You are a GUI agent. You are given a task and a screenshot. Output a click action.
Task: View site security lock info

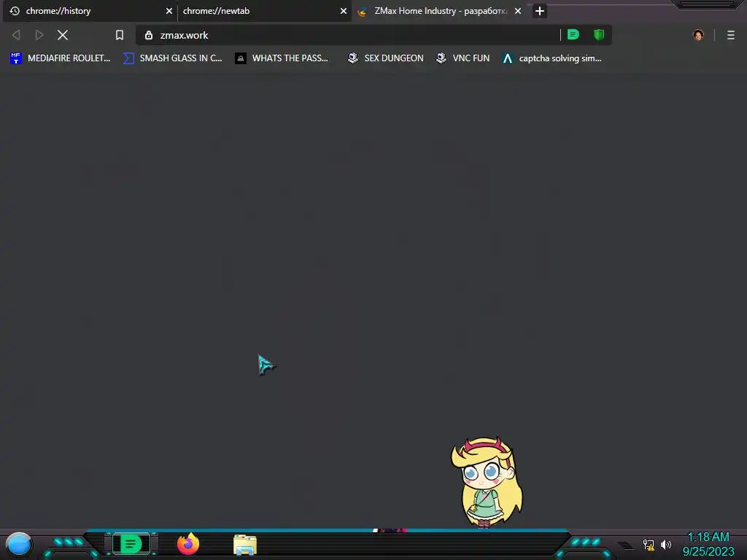[x=149, y=35]
